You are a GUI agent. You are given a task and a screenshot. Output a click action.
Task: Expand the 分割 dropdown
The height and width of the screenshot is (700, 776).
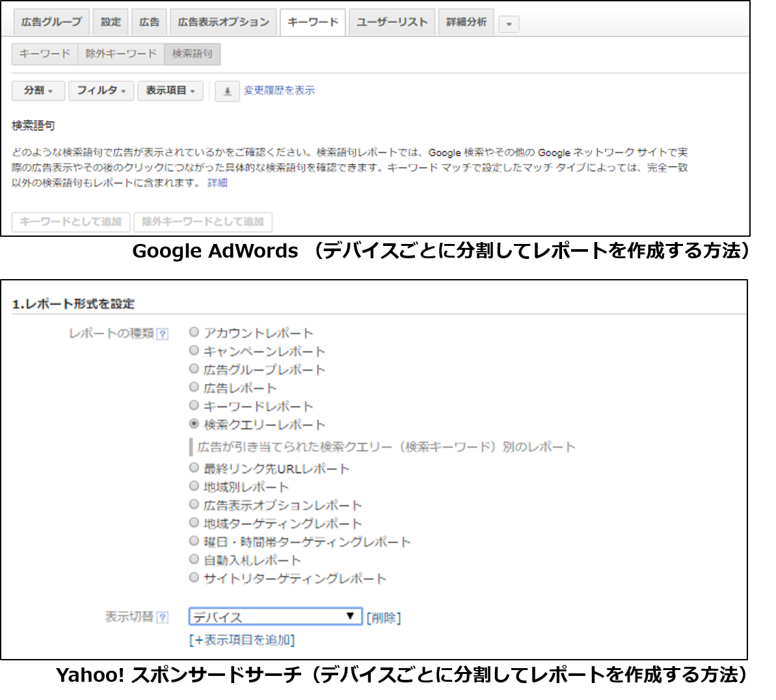pos(38,90)
